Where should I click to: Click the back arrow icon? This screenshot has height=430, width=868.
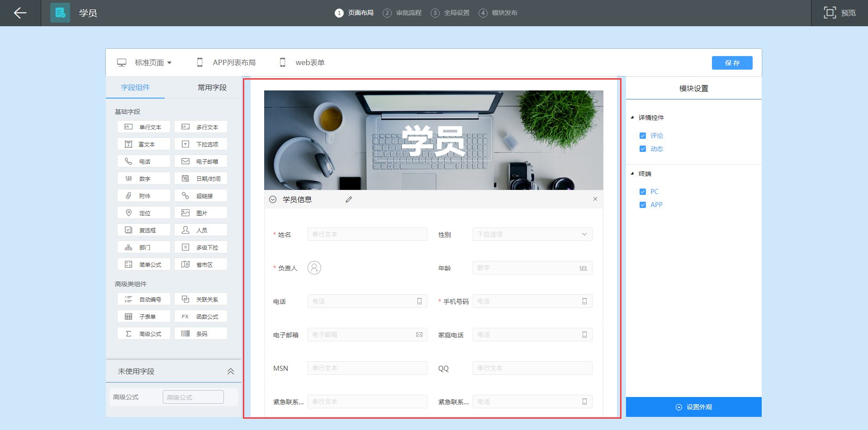tap(20, 13)
